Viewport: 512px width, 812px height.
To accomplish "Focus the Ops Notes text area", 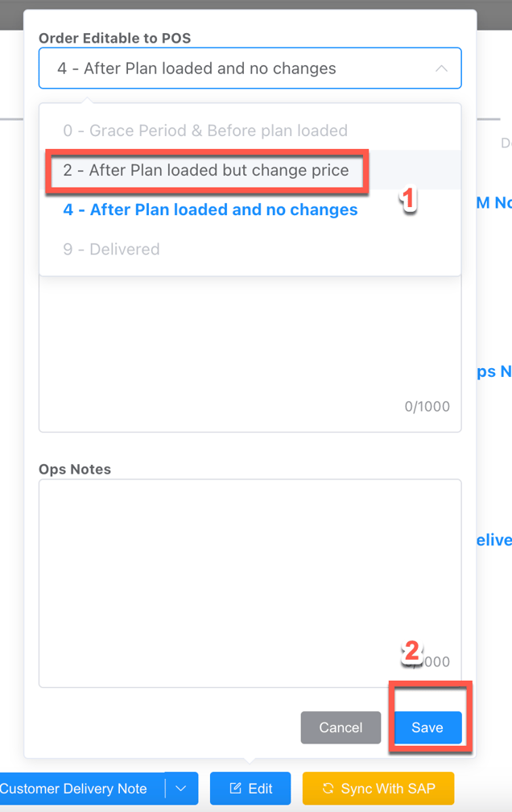I will 250,580.
